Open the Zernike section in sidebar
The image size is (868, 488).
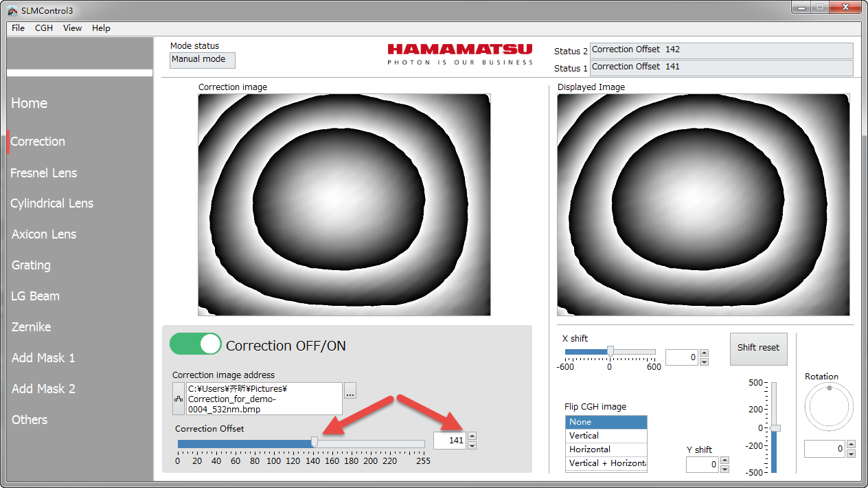(32, 327)
